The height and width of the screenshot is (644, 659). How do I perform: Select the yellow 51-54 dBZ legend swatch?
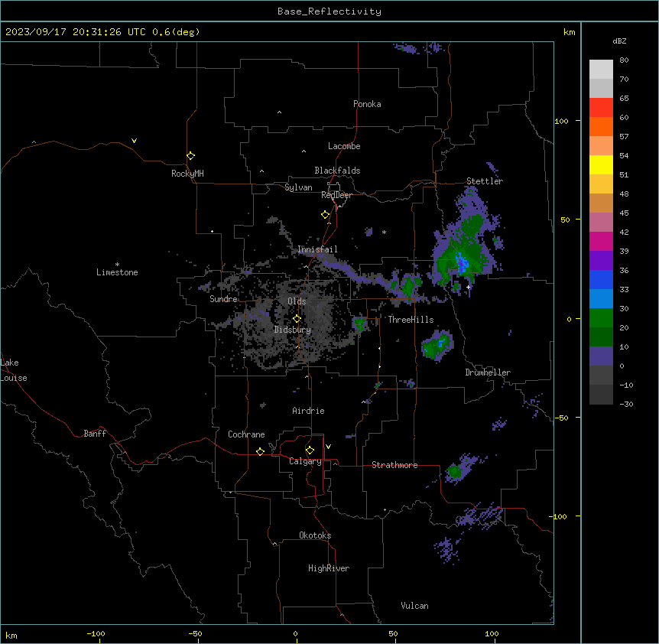click(x=601, y=164)
